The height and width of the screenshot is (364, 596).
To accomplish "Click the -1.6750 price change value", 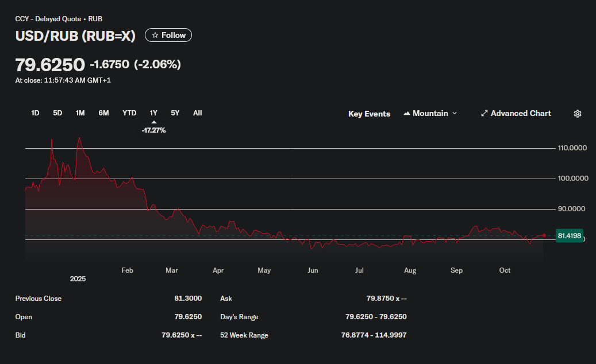I will point(109,64).
